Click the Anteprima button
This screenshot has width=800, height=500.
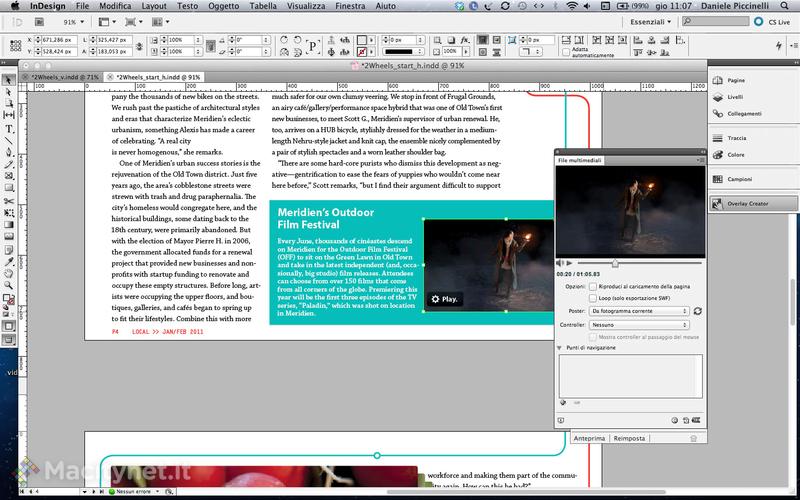pos(590,438)
